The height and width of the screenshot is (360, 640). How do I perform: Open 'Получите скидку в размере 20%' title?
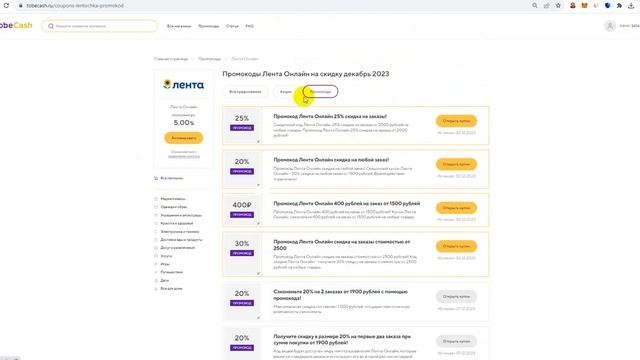342,340
